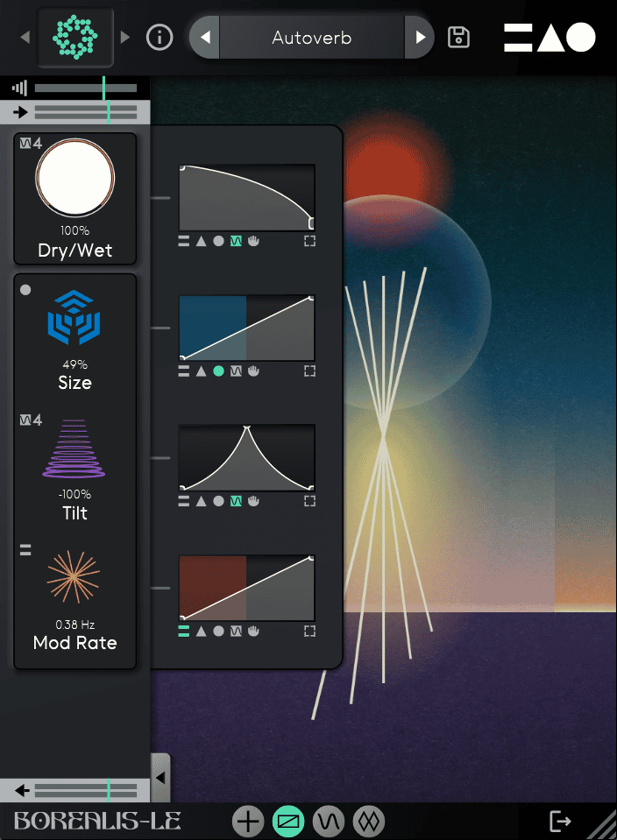The height and width of the screenshot is (840, 617).
Task: Go to previous preset before Autoverb
Action: coord(205,38)
